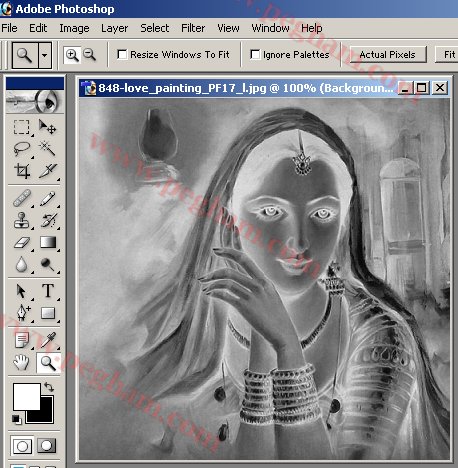This screenshot has width=458, height=468.
Task: Select the Rectangular Marquee tool
Action: pos(21,127)
